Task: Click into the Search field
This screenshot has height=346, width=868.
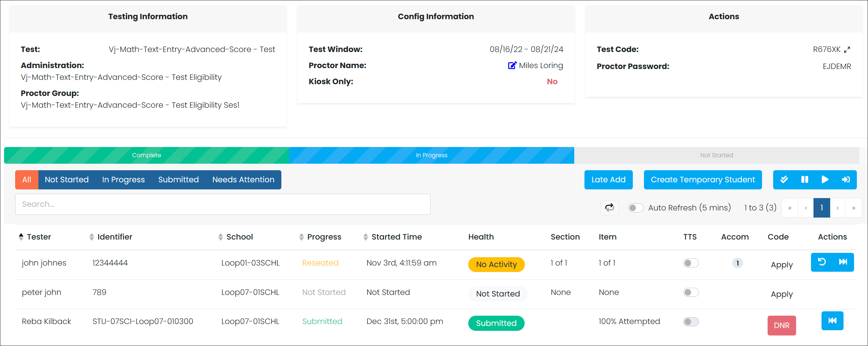Action: coord(223,204)
